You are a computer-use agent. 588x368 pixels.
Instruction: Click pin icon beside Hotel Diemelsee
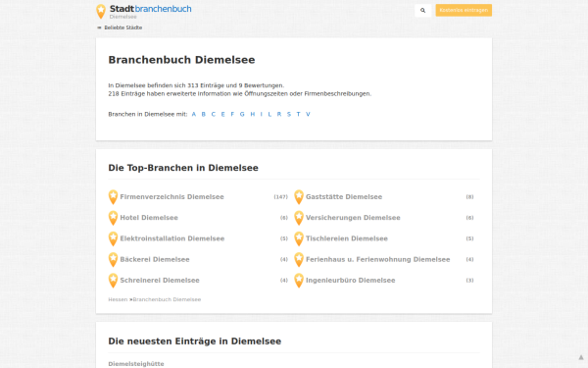(113, 218)
